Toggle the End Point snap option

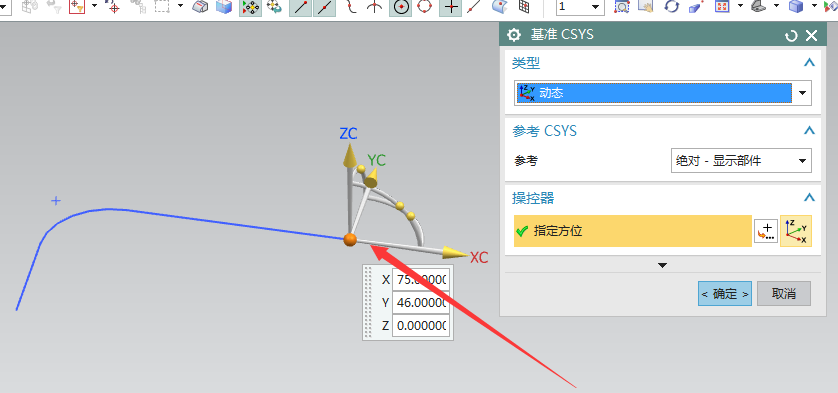click(x=300, y=7)
